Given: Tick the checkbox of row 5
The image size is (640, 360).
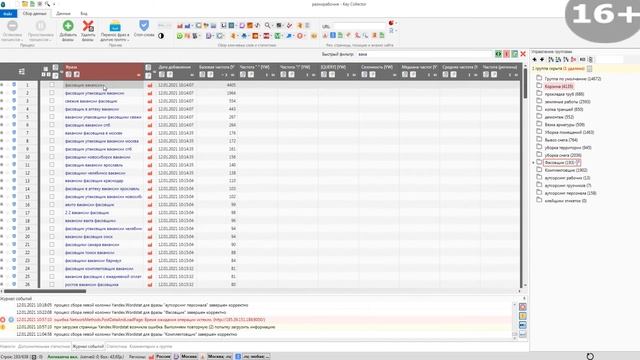Looking at the screenshot, I should tap(52, 117).
